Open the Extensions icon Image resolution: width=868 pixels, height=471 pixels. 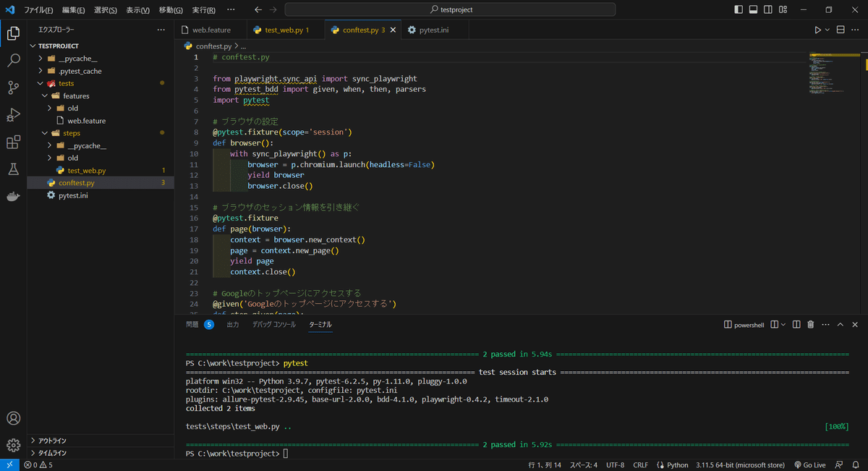[x=13, y=142]
